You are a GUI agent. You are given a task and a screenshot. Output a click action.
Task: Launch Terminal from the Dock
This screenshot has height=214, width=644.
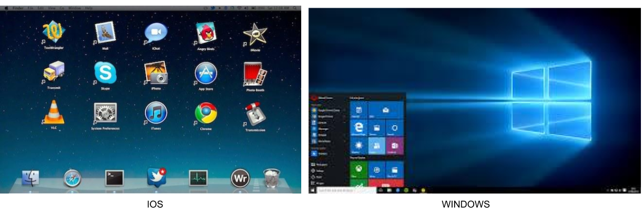click(x=114, y=178)
